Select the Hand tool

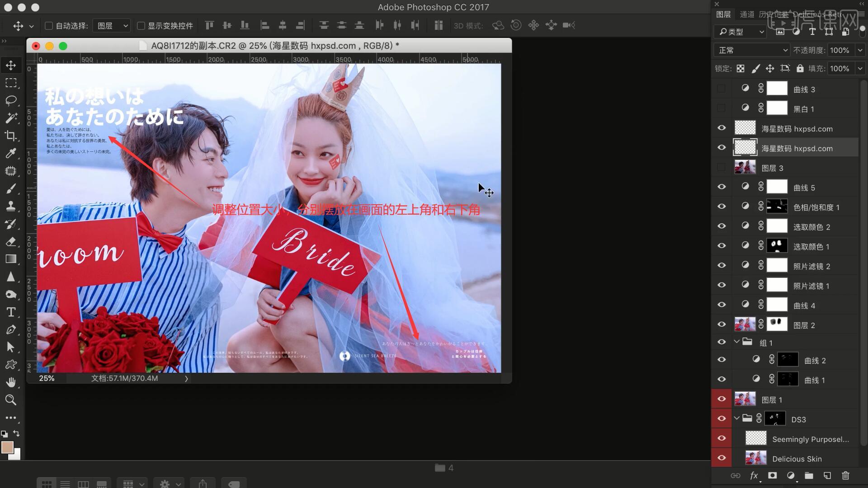11,382
